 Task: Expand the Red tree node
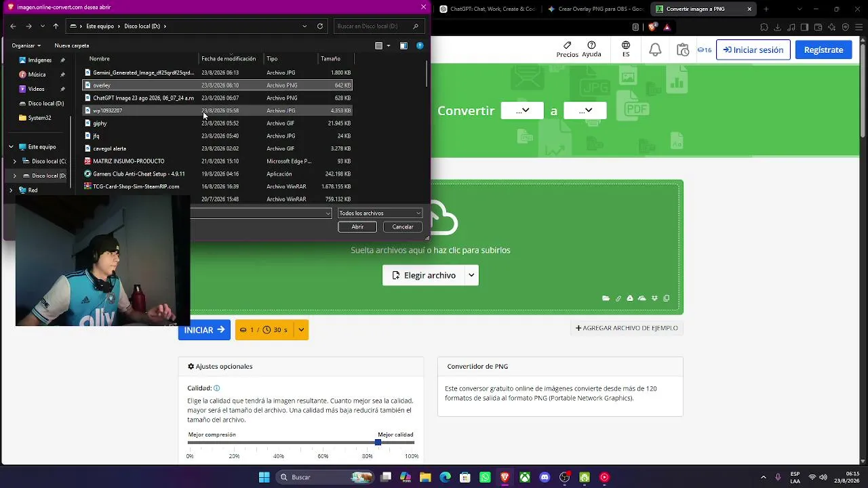click(11, 190)
